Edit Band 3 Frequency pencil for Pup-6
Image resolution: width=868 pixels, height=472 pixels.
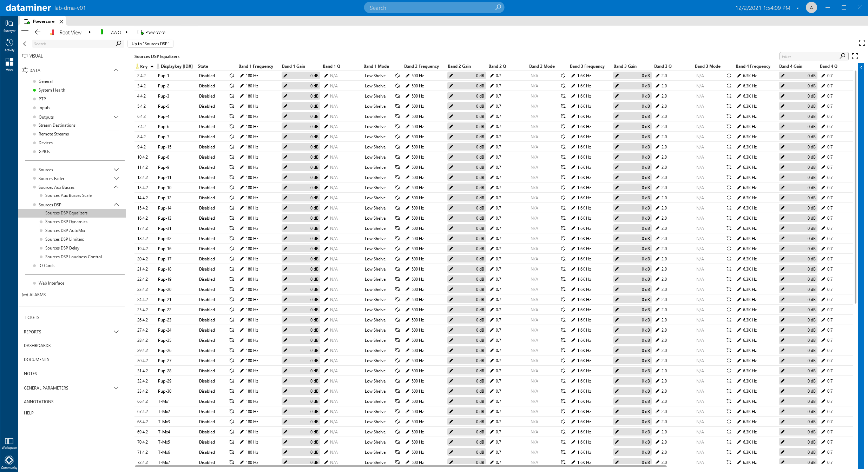(573, 127)
